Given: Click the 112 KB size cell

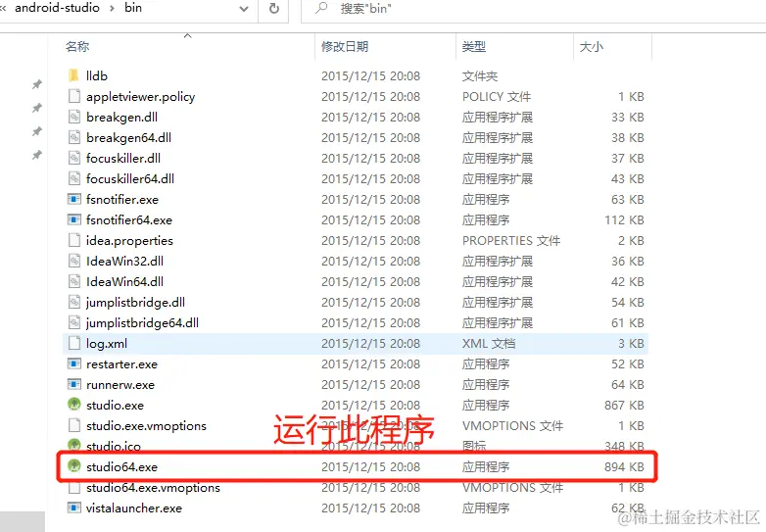Looking at the screenshot, I should click(624, 220).
